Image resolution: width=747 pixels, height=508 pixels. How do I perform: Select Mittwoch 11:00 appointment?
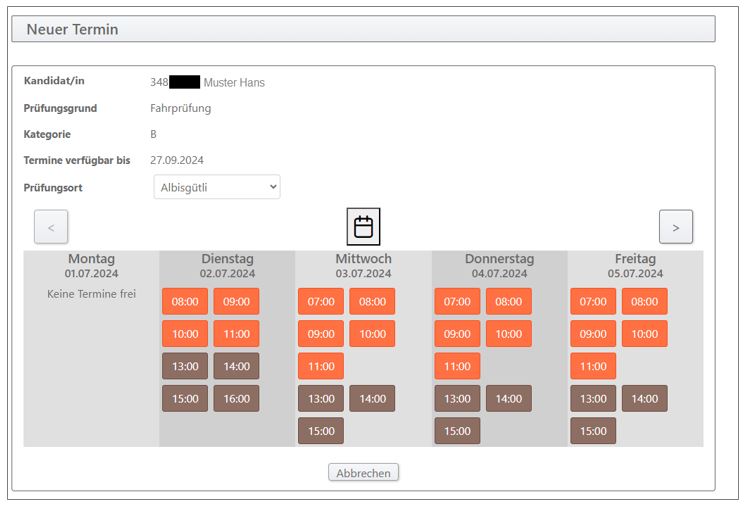(320, 366)
